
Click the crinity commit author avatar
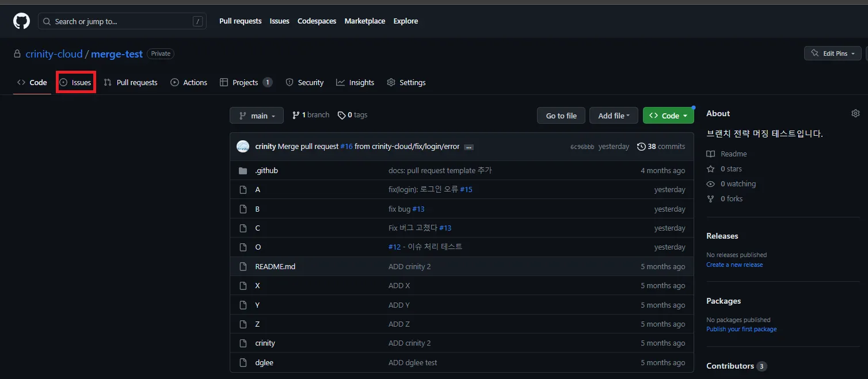243,147
